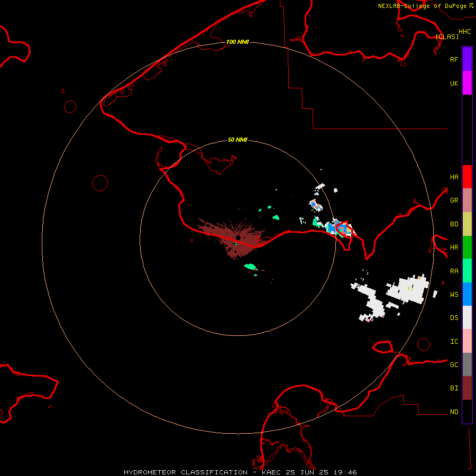Click the UK magenta legend swatch
This screenshot has height=476, width=476.
tap(467, 83)
